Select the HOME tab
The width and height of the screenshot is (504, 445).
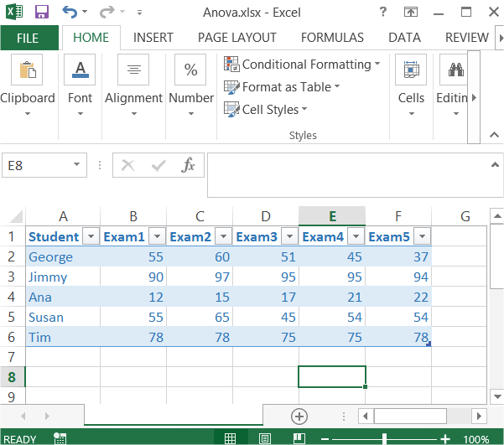(91, 38)
